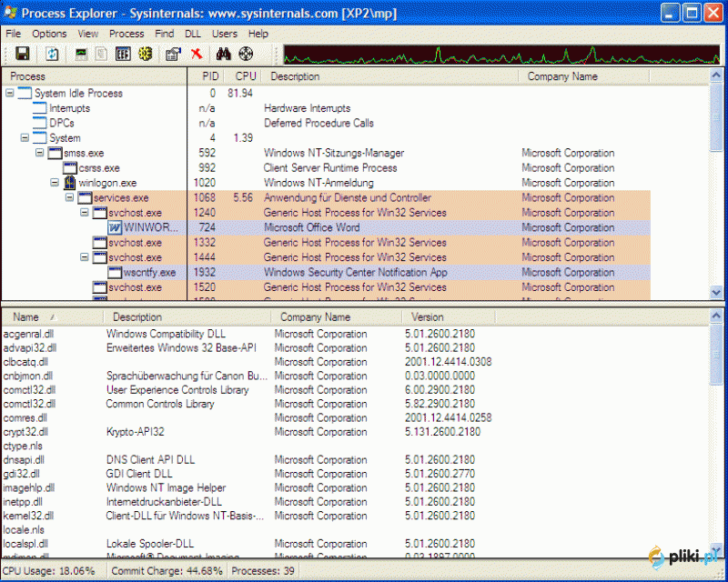Click the greyed-out Show Process Tree toolbar icon
The height and width of the screenshot is (582, 728).
tap(101, 54)
